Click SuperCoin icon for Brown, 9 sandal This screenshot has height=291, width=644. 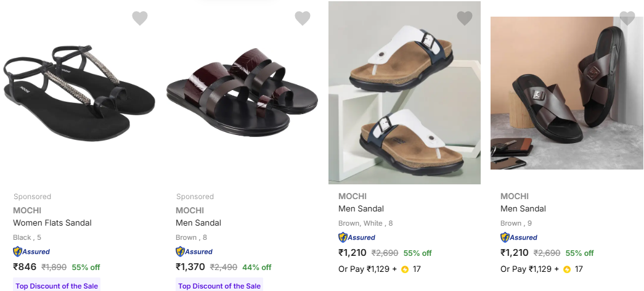point(567,269)
